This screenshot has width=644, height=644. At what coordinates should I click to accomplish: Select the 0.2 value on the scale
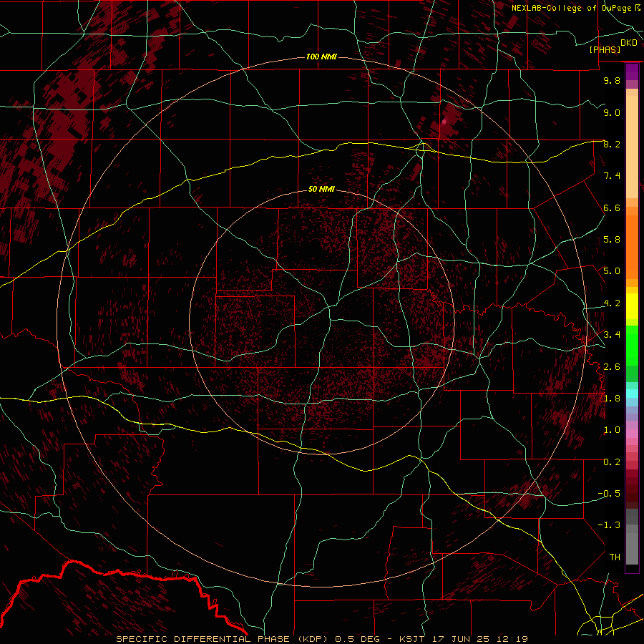[x=612, y=462]
